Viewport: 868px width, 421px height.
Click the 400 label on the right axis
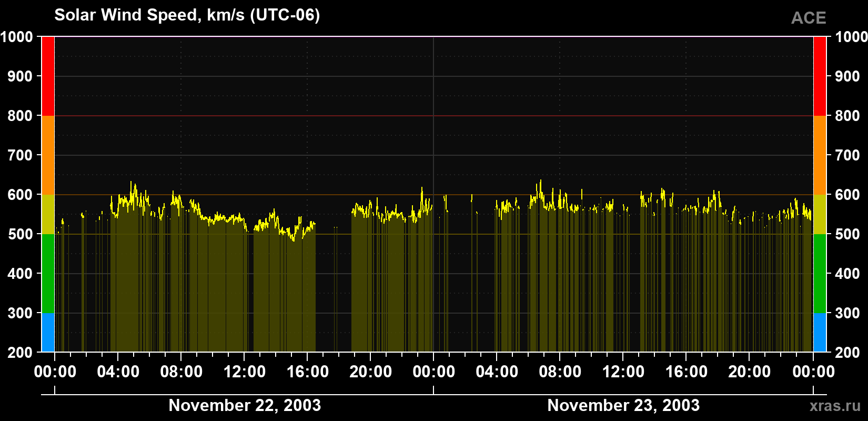click(x=848, y=274)
